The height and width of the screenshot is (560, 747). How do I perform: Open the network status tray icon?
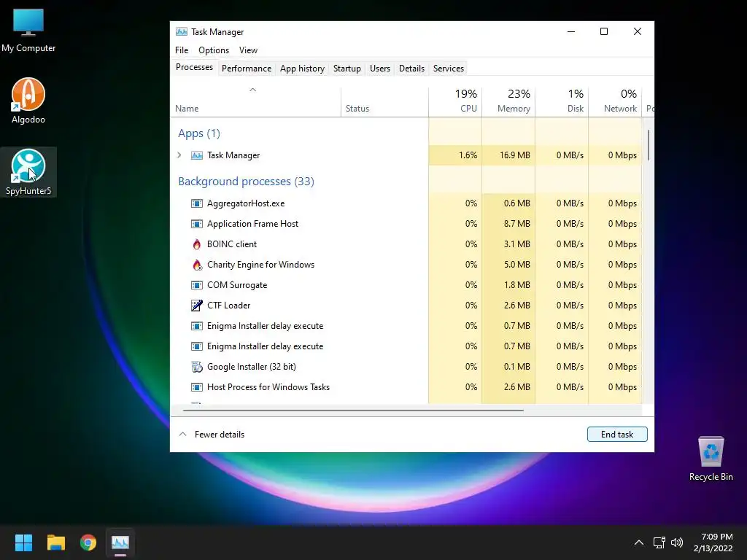click(x=659, y=542)
